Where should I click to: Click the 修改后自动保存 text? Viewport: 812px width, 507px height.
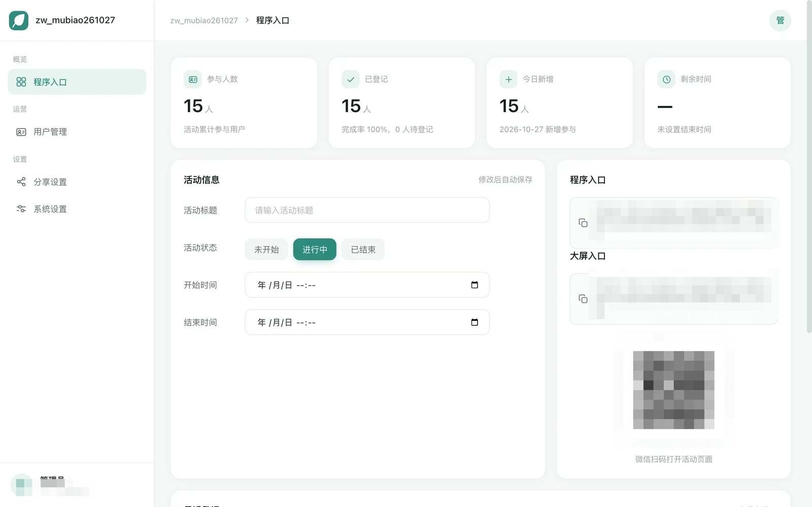(505, 180)
